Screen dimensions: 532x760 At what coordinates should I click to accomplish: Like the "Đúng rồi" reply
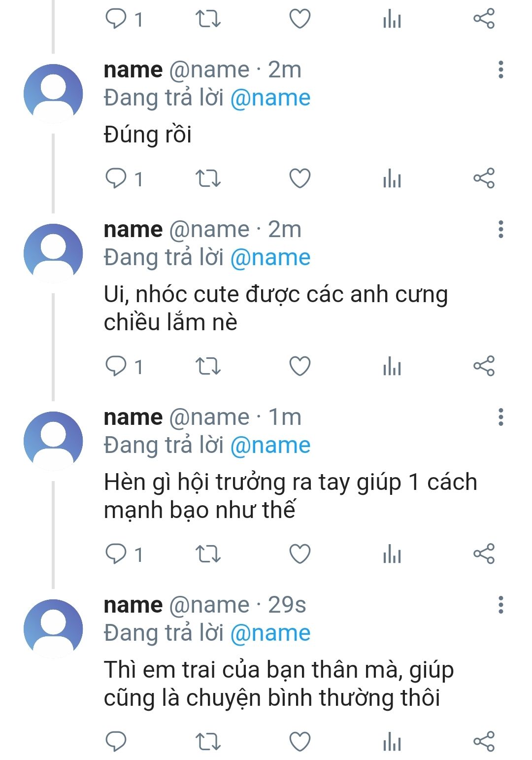299,178
